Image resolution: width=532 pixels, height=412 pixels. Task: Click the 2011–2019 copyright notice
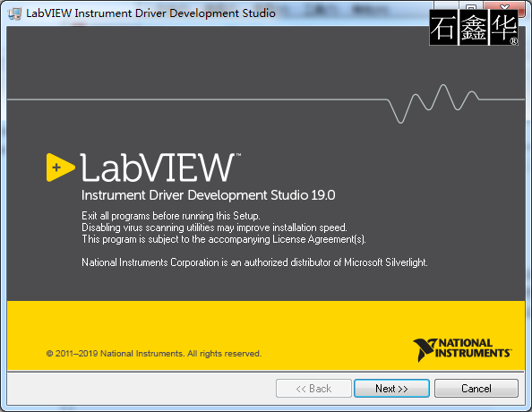click(154, 354)
